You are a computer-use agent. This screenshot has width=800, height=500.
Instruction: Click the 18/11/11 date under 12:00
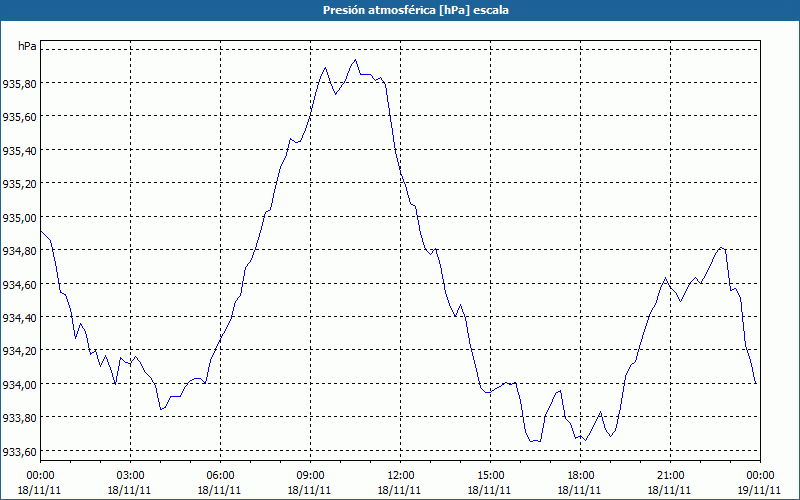pyautogui.click(x=401, y=490)
